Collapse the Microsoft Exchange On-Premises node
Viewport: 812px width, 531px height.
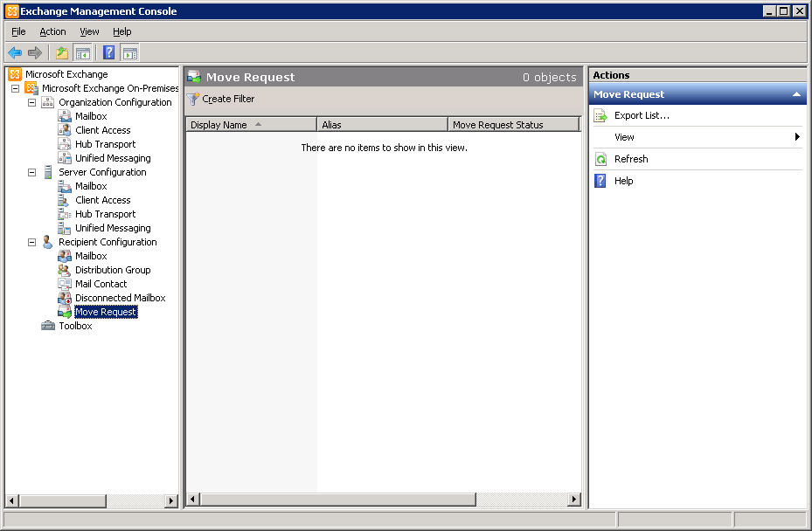16,88
